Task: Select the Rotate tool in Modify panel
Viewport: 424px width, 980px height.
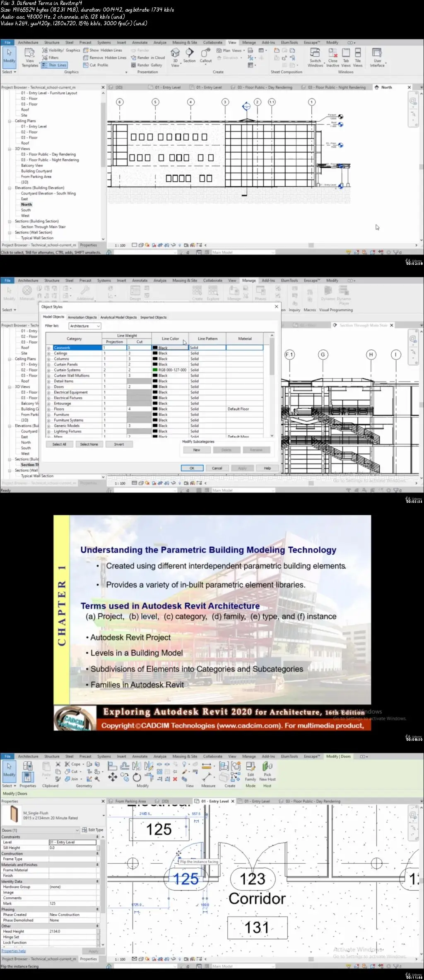Action: pos(137,777)
